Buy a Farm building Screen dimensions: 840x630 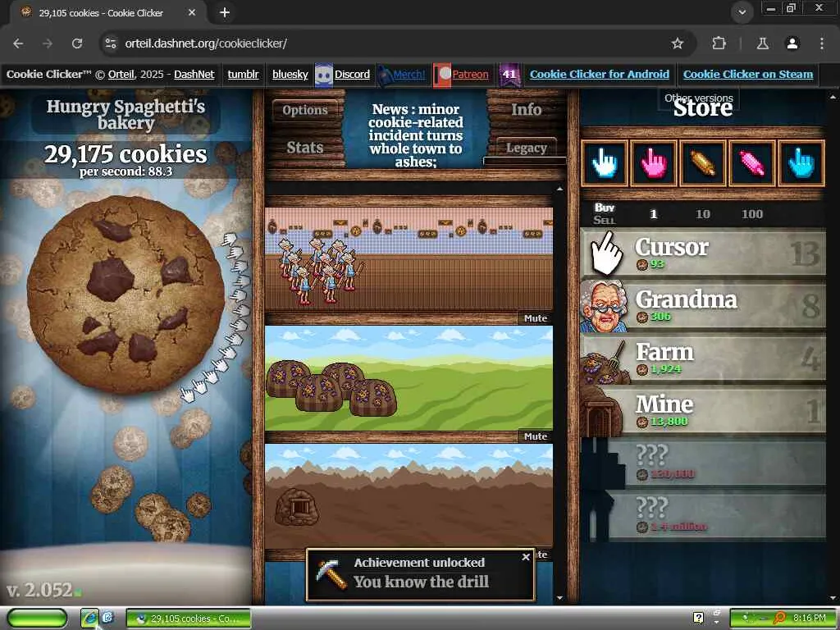tap(703, 358)
